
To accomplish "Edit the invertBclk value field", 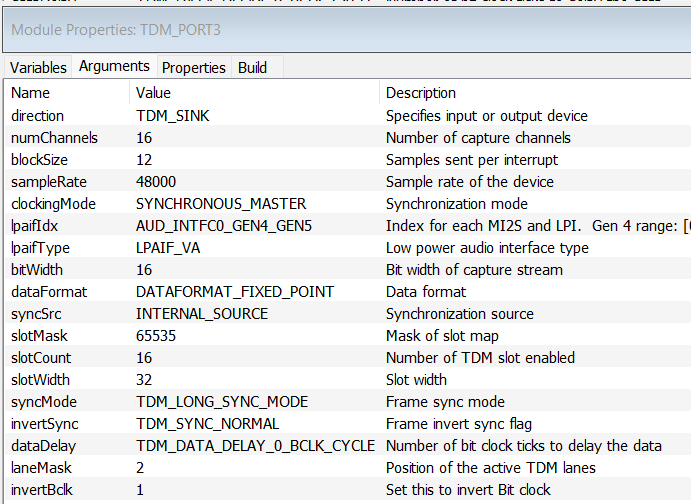I will point(141,490).
